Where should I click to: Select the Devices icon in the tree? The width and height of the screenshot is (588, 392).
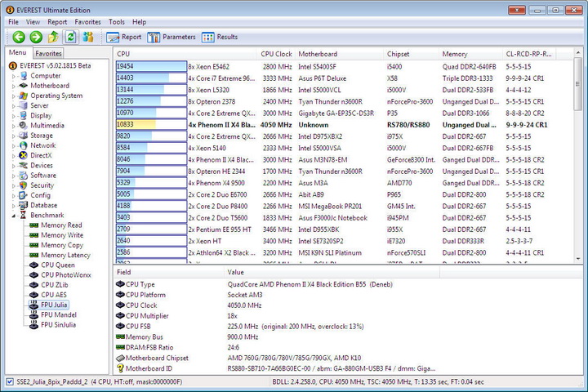tap(24, 165)
